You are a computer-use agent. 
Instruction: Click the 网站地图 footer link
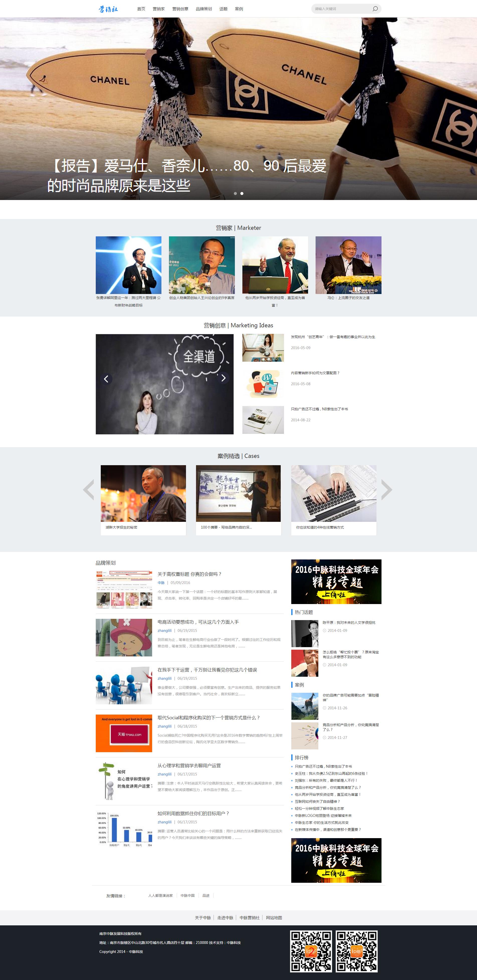pyautogui.click(x=274, y=918)
